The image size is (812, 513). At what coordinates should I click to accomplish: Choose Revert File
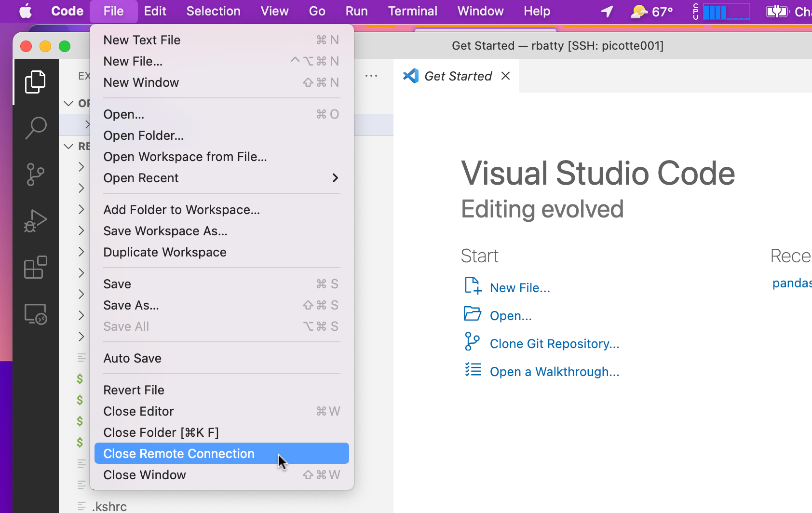coord(222,390)
